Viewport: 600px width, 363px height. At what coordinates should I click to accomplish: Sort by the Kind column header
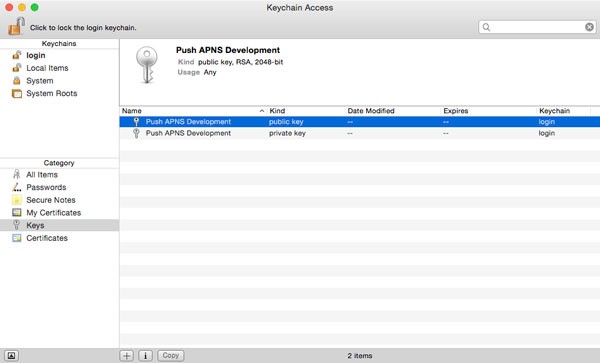pyautogui.click(x=306, y=111)
